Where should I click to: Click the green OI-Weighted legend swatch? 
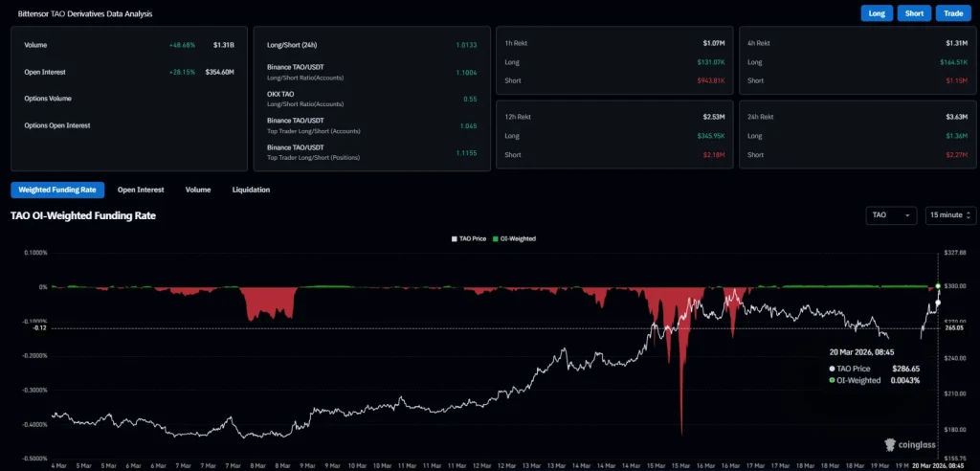pyautogui.click(x=496, y=239)
